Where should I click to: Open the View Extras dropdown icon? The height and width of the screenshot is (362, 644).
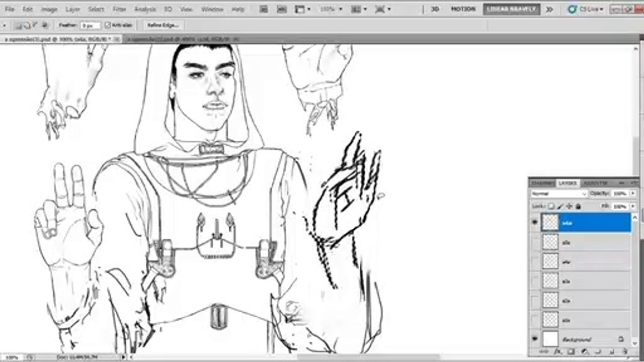302,9
